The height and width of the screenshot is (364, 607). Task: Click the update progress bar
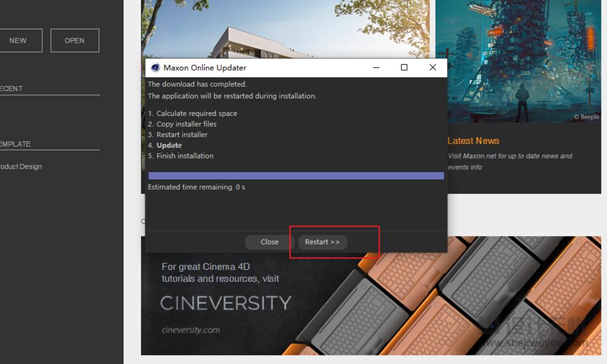tap(296, 176)
